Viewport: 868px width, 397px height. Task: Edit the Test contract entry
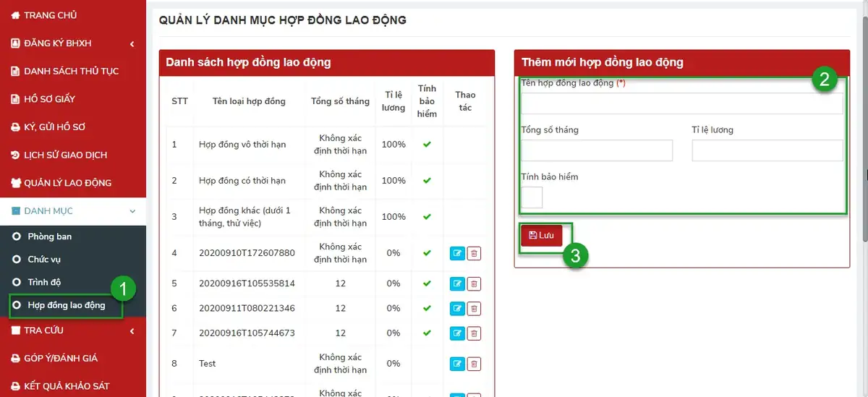tap(457, 363)
